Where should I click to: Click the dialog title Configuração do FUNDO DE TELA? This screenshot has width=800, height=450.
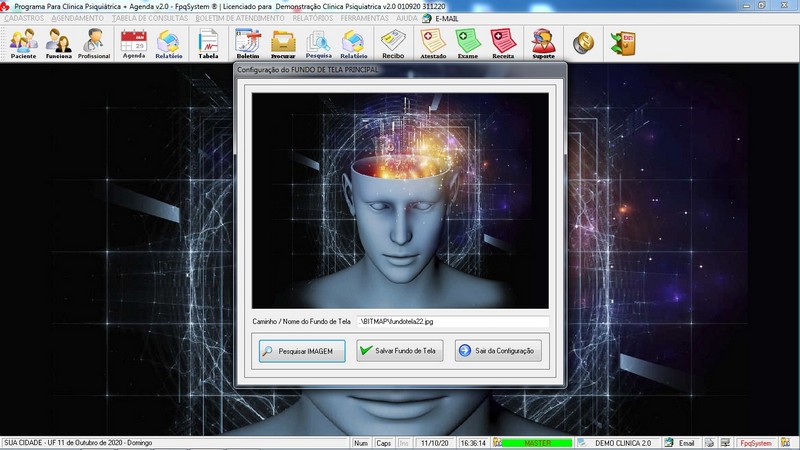[x=308, y=69]
